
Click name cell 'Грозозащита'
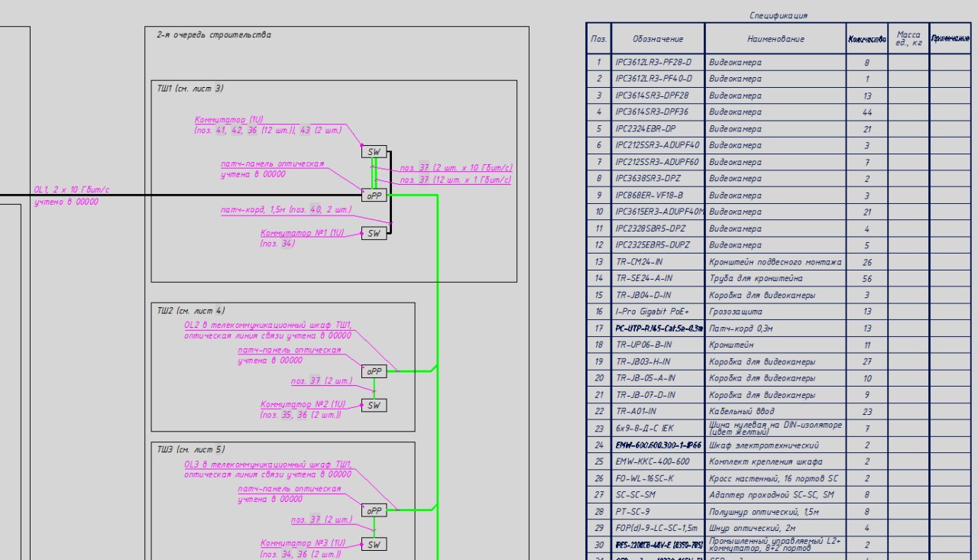click(776, 312)
